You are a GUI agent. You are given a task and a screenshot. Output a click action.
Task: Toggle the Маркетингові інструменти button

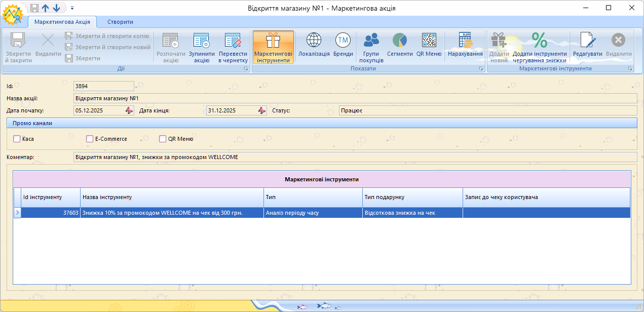[273, 47]
